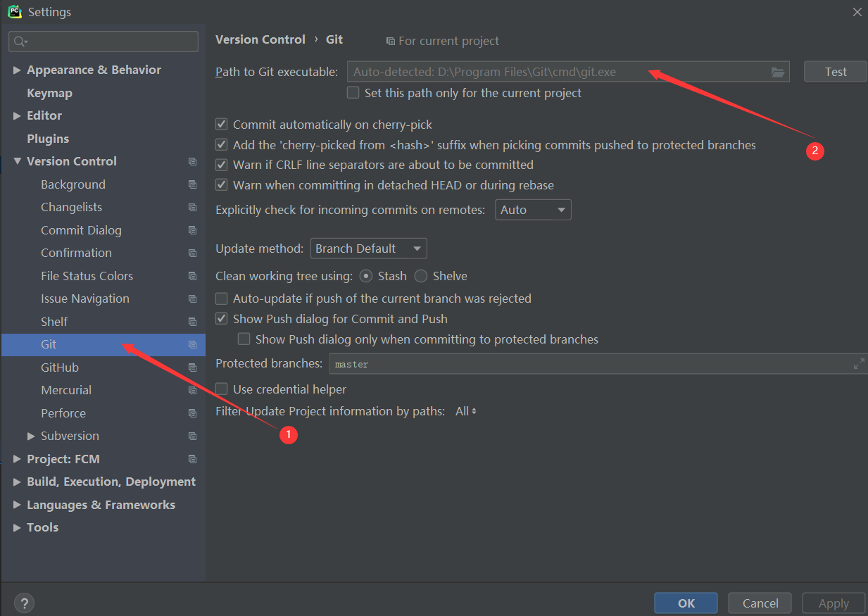This screenshot has height=616, width=868.
Task: Click the search magnifier icon in settings search
Action: click(20, 42)
